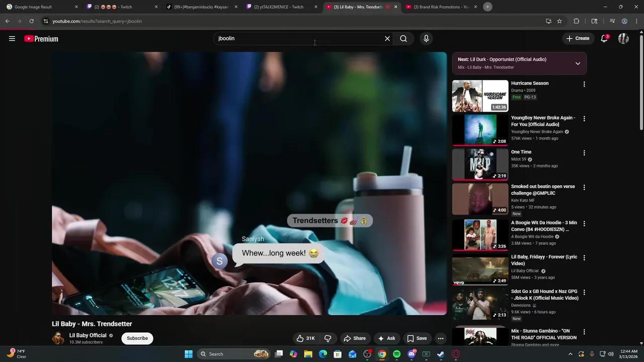Reload the current page
Viewport: 644px width, 362px height.
point(31,21)
